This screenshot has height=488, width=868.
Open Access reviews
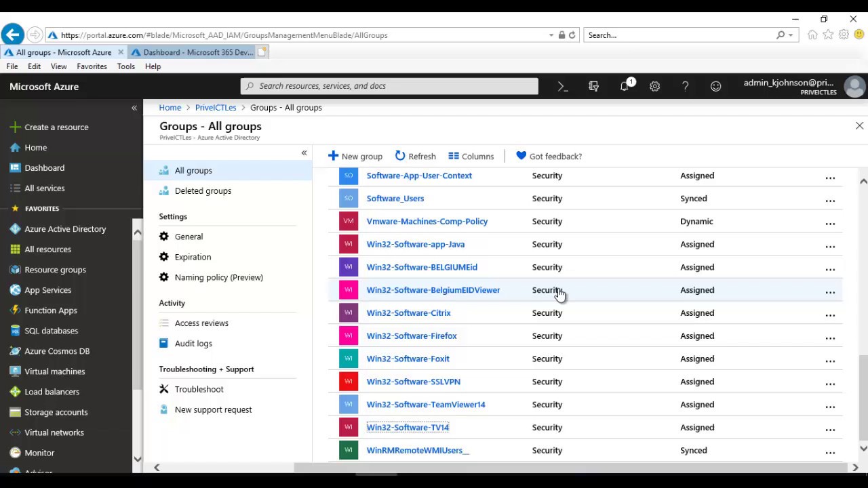(201, 323)
